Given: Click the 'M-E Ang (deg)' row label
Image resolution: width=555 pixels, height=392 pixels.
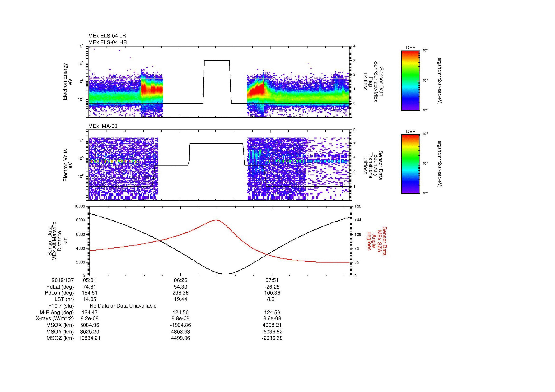Looking at the screenshot, I should [x=57, y=313].
